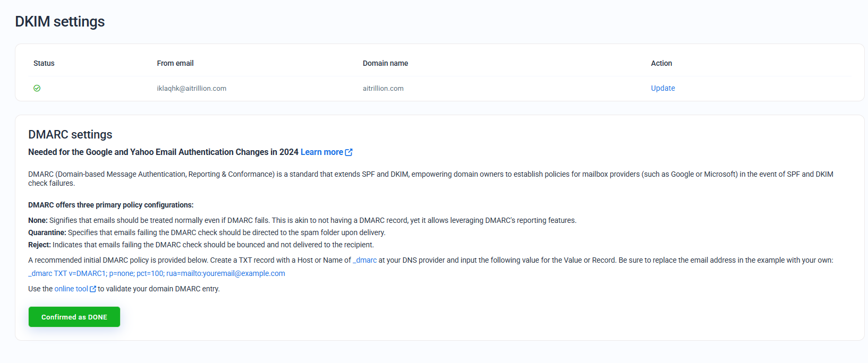Image resolution: width=868 pixels, height=363 pixels.
Task: Click the aitrillion.com domain name cell
Action: click(x=383, y=89)
